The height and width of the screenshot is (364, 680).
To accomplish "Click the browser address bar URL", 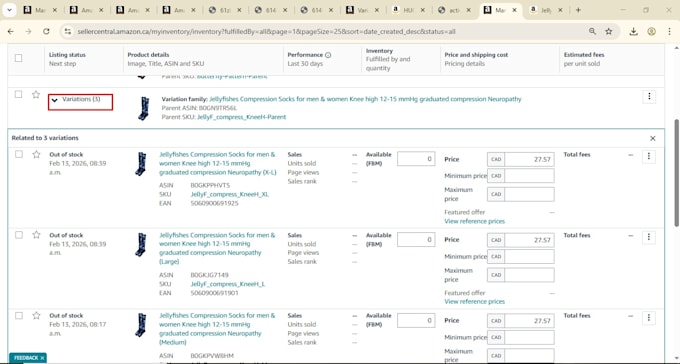I will [266, 31].
